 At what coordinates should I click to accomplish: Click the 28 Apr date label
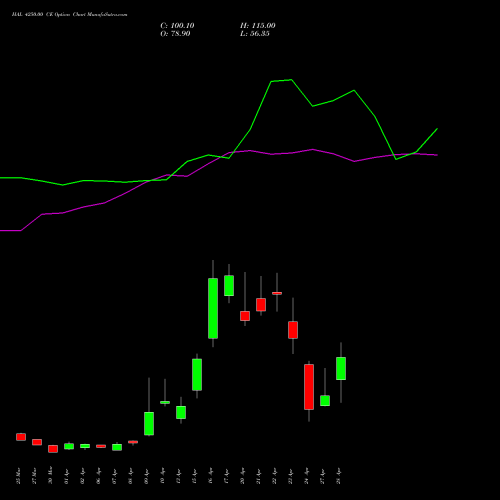pyautogui.click(x=339, y=476)
